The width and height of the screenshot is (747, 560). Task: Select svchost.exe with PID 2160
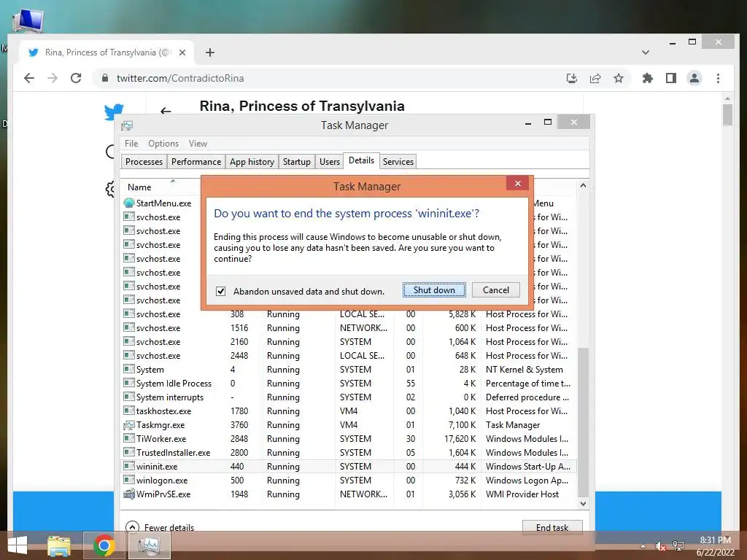click(x=349, y=341)
